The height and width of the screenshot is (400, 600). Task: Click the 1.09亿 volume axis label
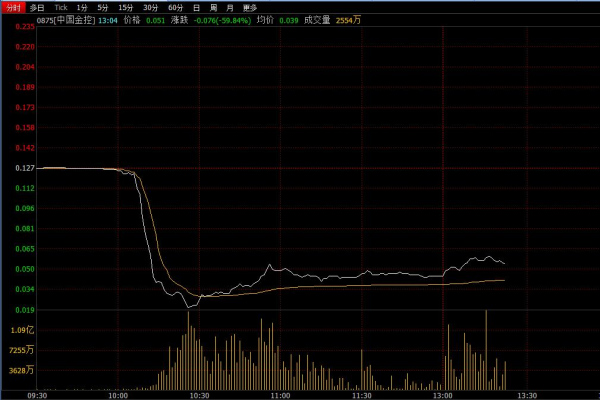(x=22, y=330)
